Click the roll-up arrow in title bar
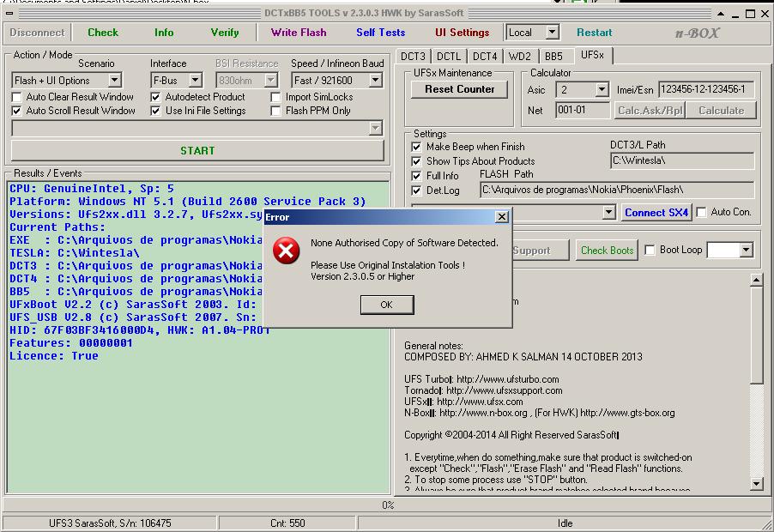The height and width of the screenshot is (532, 774). [721, 14]
